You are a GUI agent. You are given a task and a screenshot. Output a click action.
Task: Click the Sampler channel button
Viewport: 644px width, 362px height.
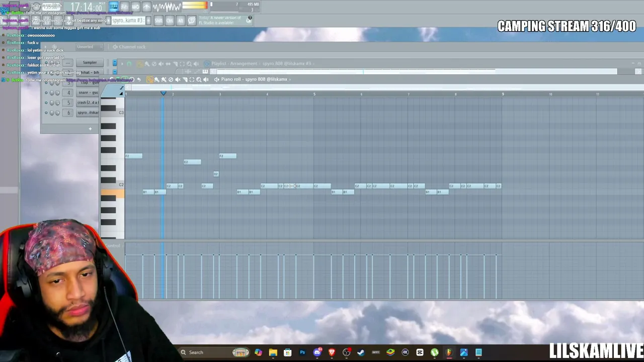[90, 63]
